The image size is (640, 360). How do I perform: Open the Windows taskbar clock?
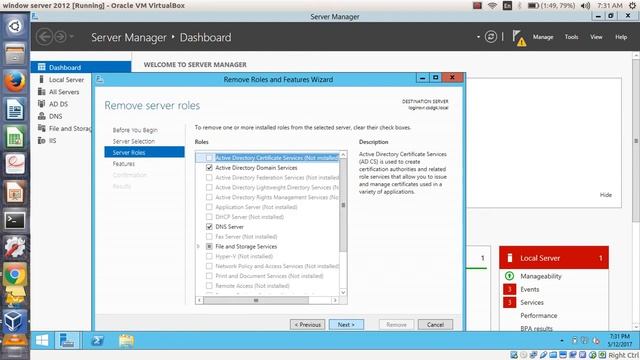[x=620, y=340]
